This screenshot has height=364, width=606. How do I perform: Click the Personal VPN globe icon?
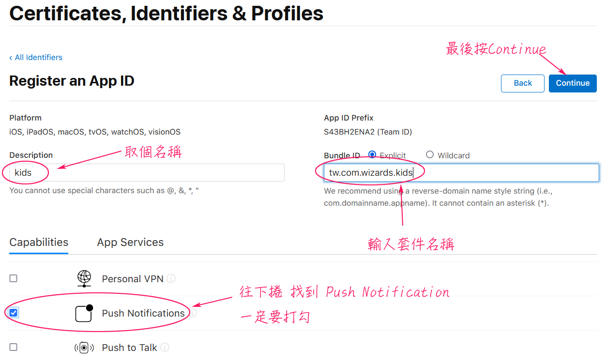click(x=84, y=278)
